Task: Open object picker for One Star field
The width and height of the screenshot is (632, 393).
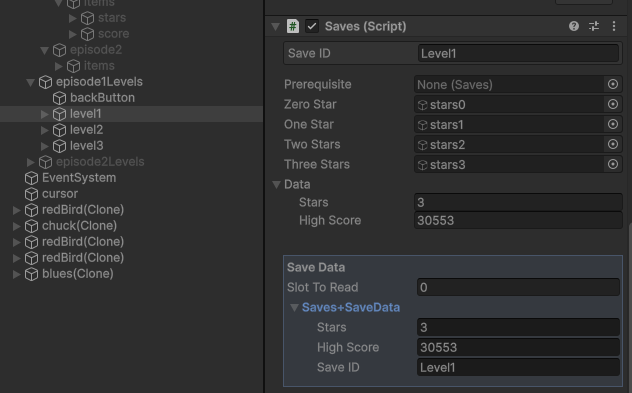Action: 613,124
